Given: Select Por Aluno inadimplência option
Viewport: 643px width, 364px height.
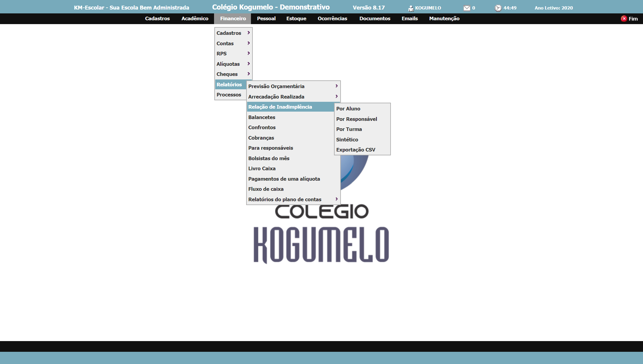Looking at the screenshot, I should pos(362,109).
